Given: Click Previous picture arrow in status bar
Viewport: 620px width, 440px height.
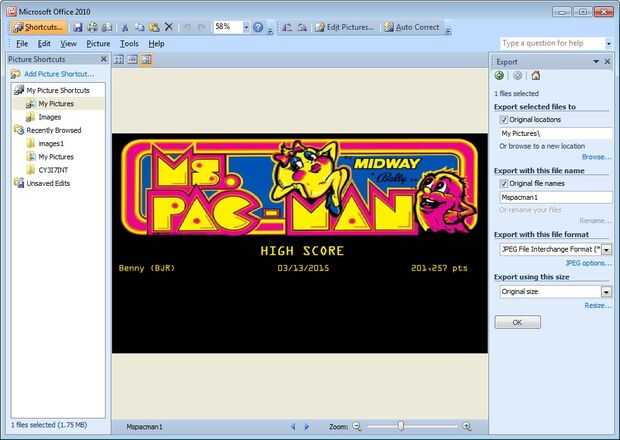Looking at the screenshot, I should coord(293,427).
